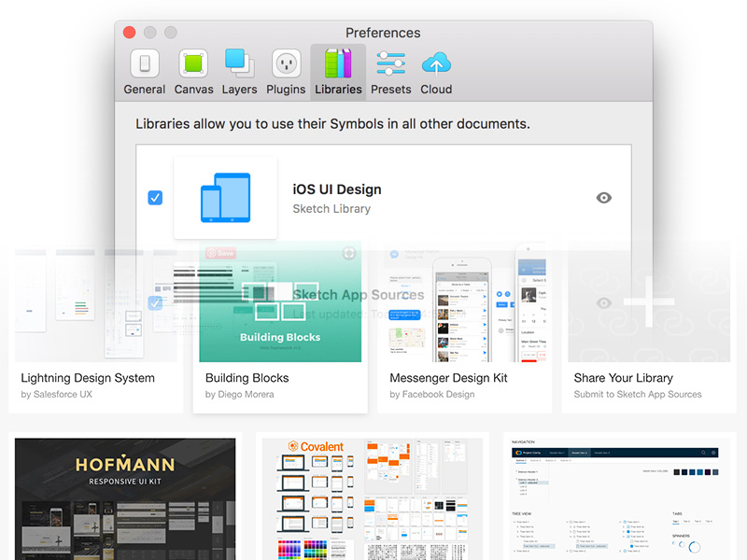Viewport: 747px width, 560px height.
Task: Click the iOS UI Design library thumbnail
Action: click(225, 198)
